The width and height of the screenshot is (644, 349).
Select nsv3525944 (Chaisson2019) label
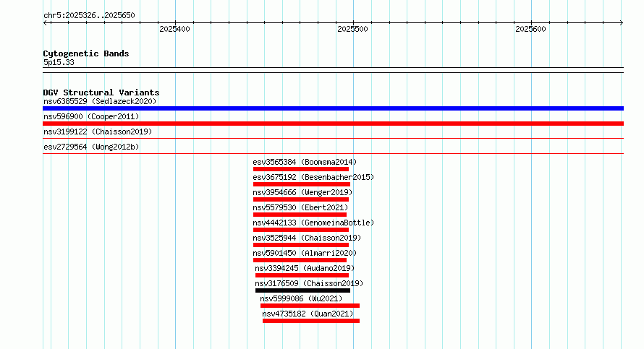[x=307, y=238]
